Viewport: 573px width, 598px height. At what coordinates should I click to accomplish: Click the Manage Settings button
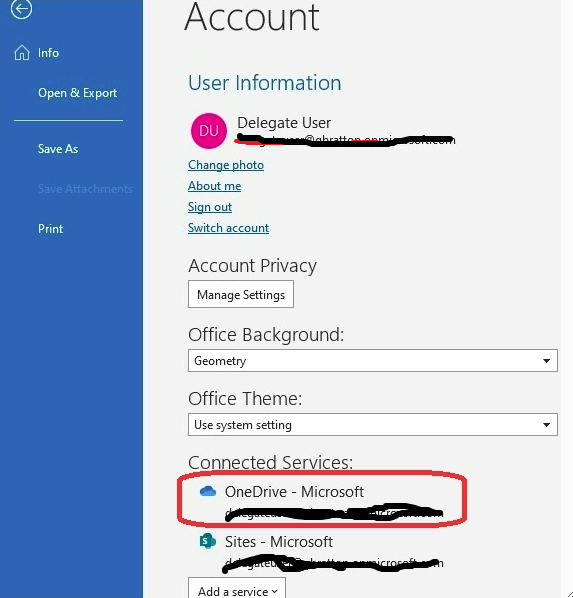[241, 294]
